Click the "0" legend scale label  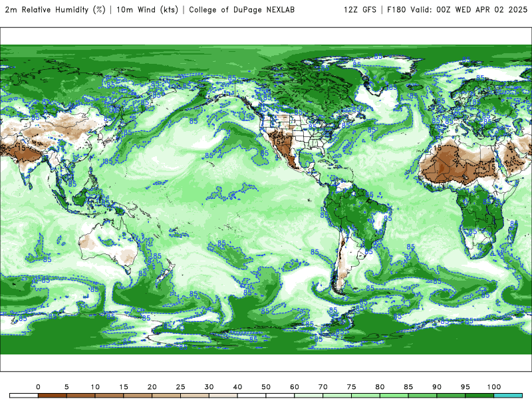click(x=38, y=387)
